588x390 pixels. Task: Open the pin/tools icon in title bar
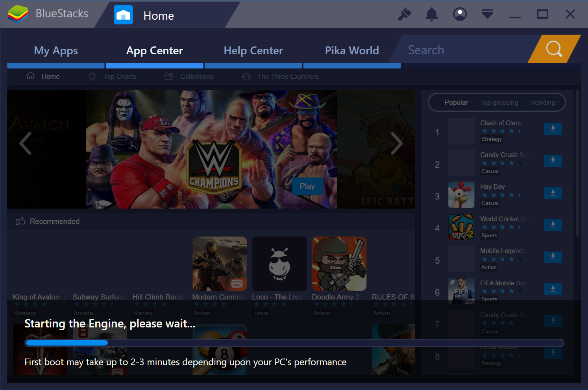point(405,14)
